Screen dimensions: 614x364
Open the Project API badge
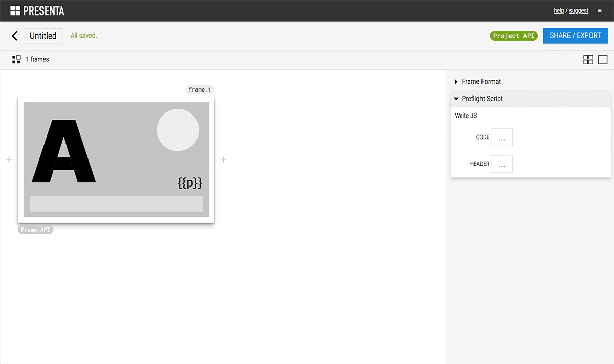tap(514, 36)
